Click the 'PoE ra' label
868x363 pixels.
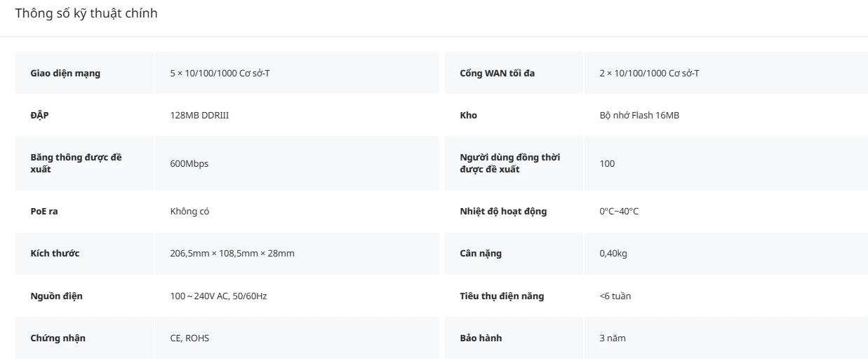(x=44, y=211)
